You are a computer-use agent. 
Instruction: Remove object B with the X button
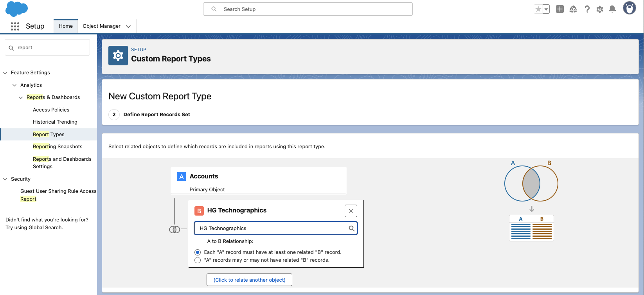(x=351, y=211)
